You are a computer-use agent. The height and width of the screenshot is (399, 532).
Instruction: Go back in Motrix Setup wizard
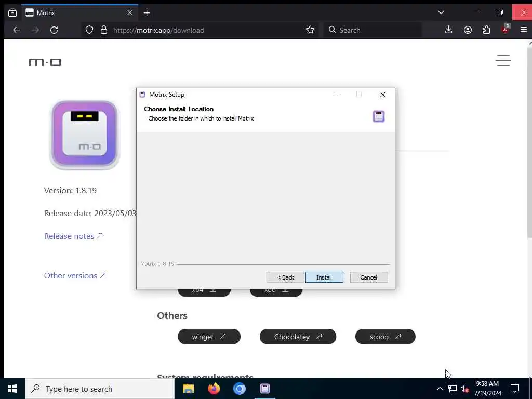point(285,277)
